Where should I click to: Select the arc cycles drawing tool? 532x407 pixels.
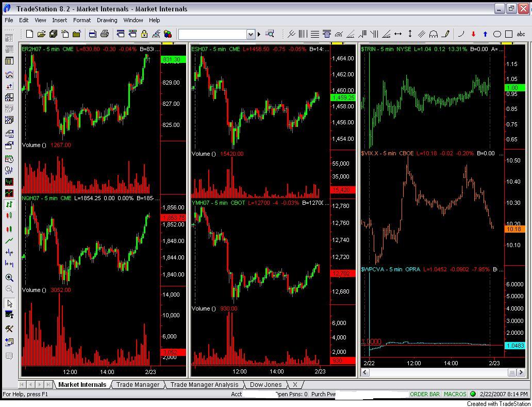pyautogui.click(x=434, y=34)
